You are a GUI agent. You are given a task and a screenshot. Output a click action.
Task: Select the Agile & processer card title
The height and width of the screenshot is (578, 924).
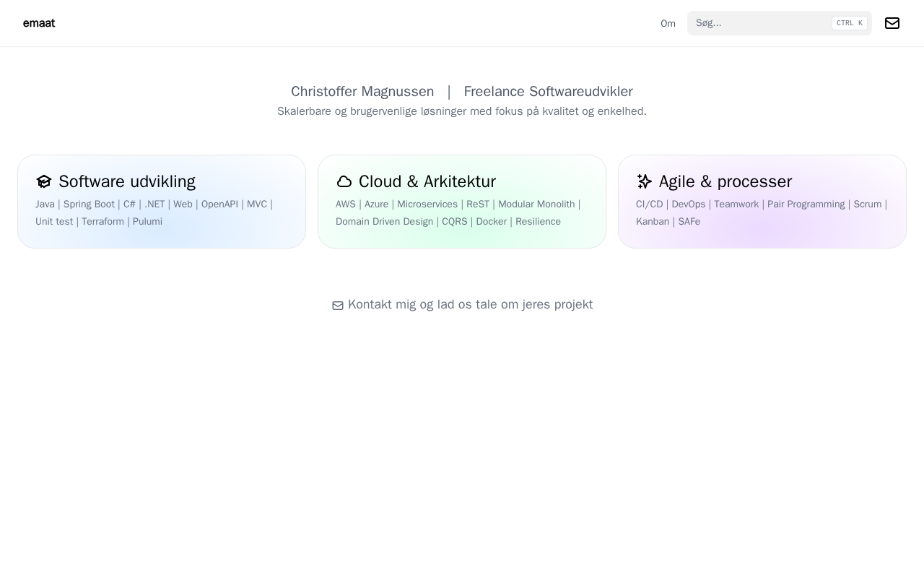(x=725, y=181)
